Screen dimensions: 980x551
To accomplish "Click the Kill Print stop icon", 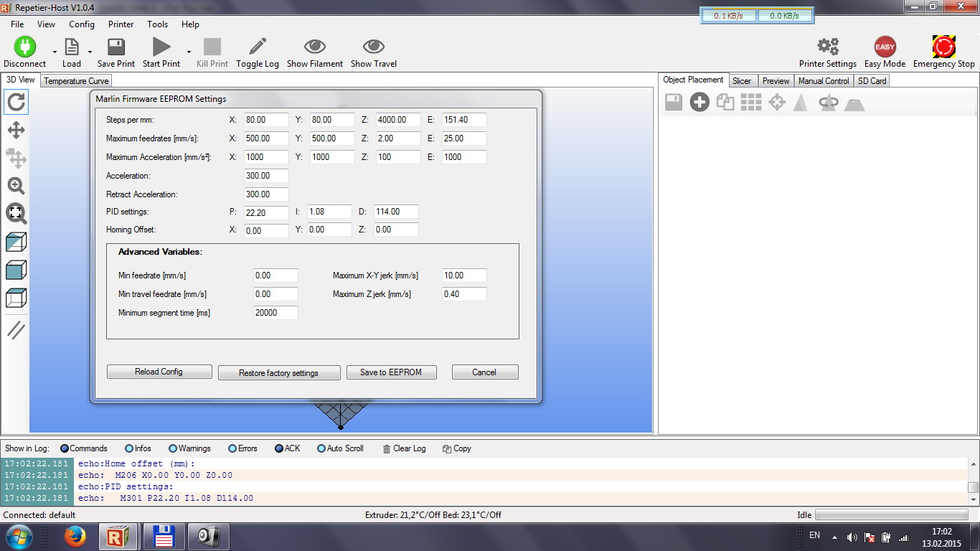I will pos(212,47).
